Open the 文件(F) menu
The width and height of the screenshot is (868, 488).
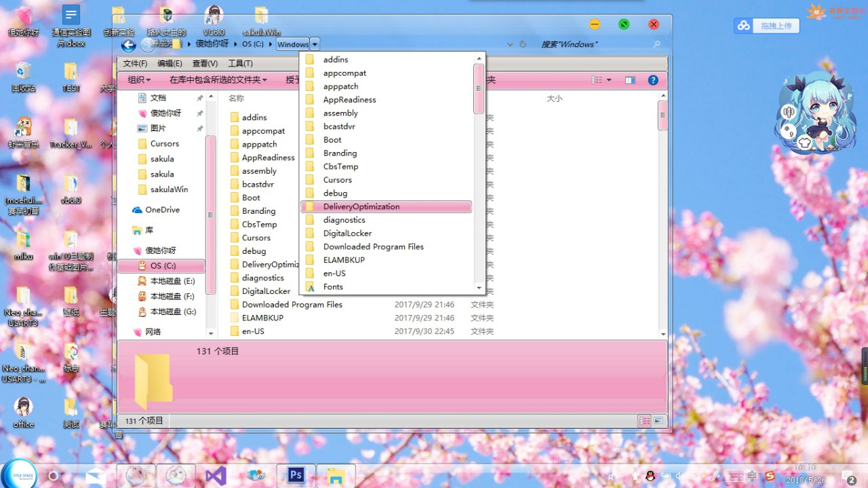(x=135, y=63)
